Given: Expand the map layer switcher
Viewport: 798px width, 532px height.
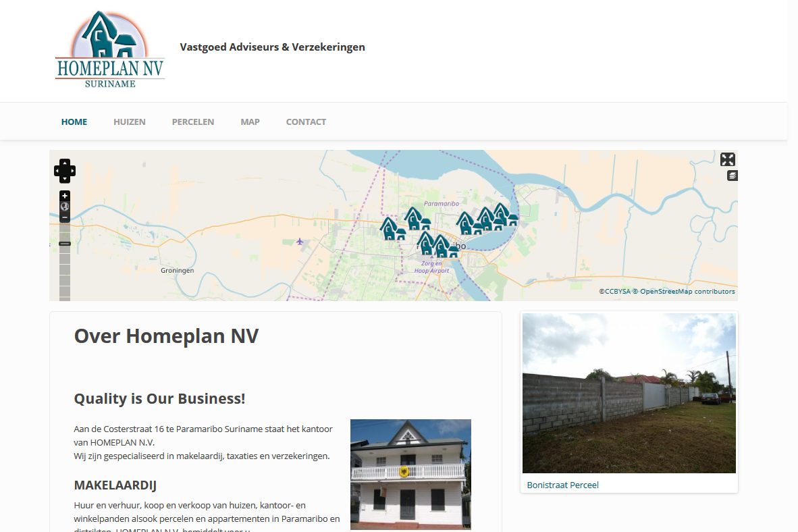Looking at the screenshot, I should click(x=732, y=176).
